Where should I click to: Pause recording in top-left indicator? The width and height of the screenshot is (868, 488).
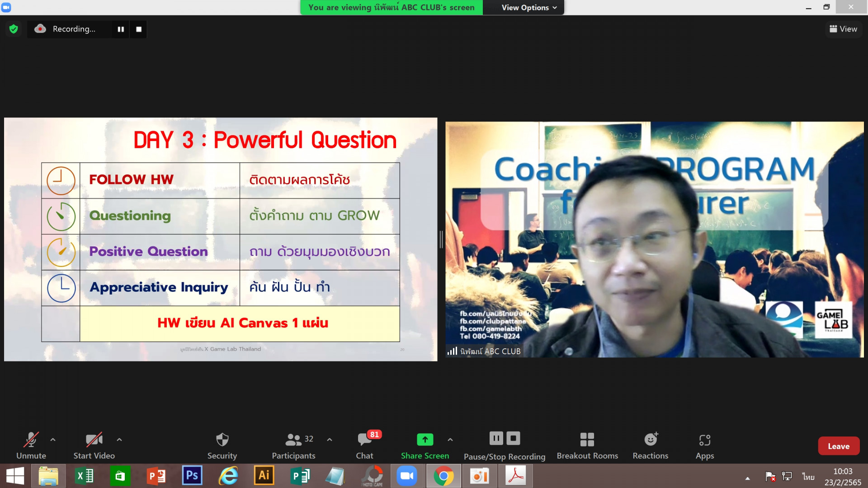(x=121, y=29)
